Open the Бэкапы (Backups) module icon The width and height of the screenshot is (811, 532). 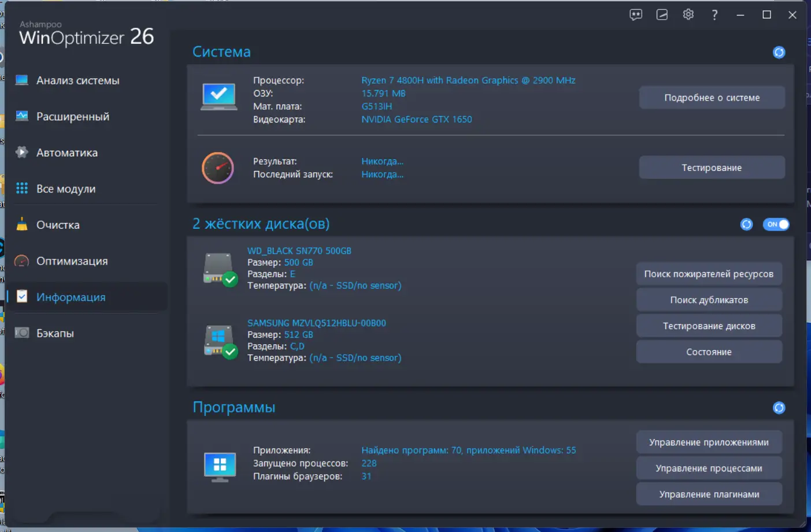coord(21,333)
